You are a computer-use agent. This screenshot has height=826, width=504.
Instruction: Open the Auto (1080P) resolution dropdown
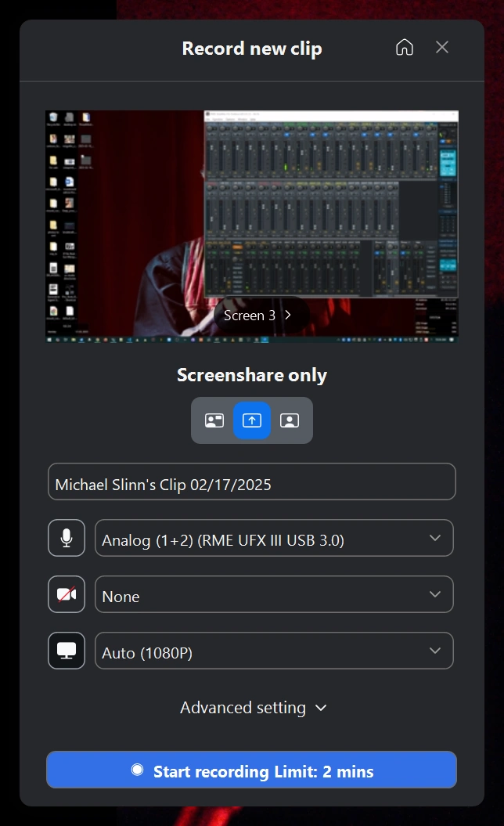click(x=274, y=651)
